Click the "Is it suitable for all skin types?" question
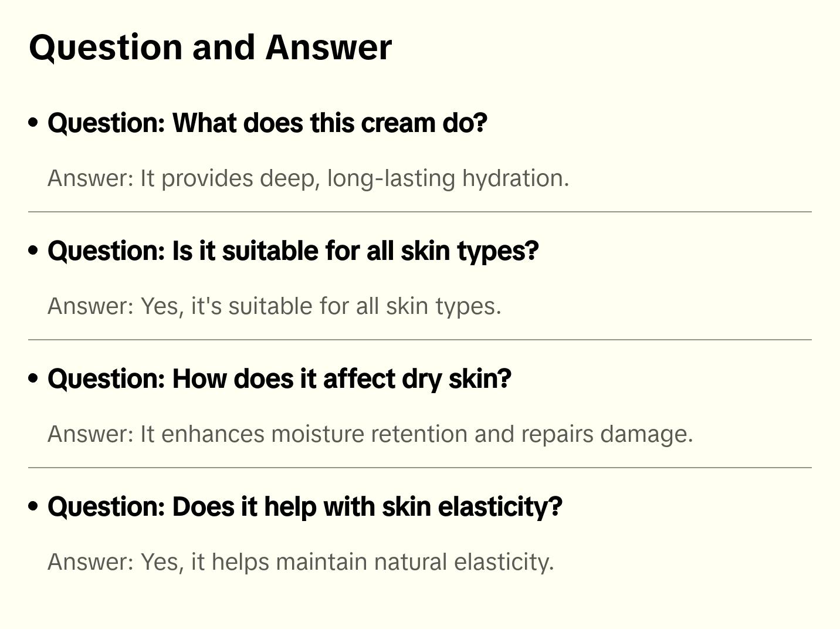The image size is (840, 629). 293,251
